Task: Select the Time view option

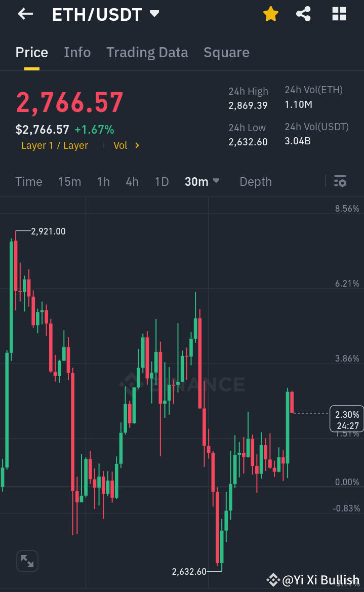Action: click(x=28, y=181)
